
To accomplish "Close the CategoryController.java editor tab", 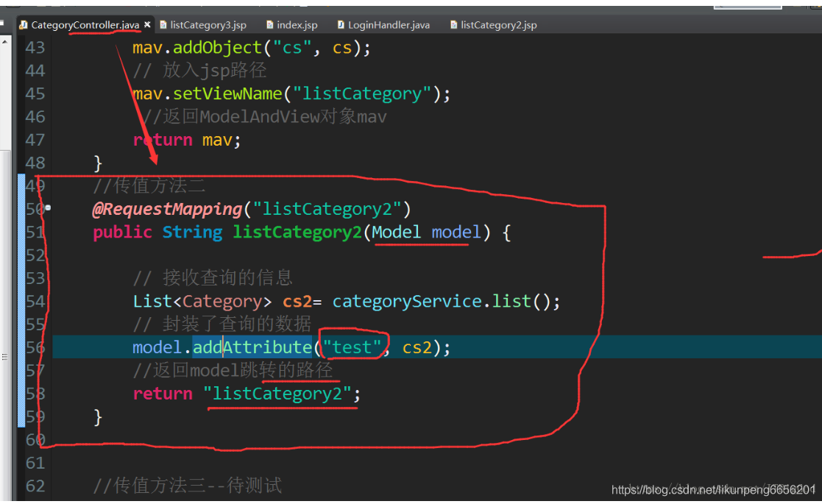I will (147, 24).
